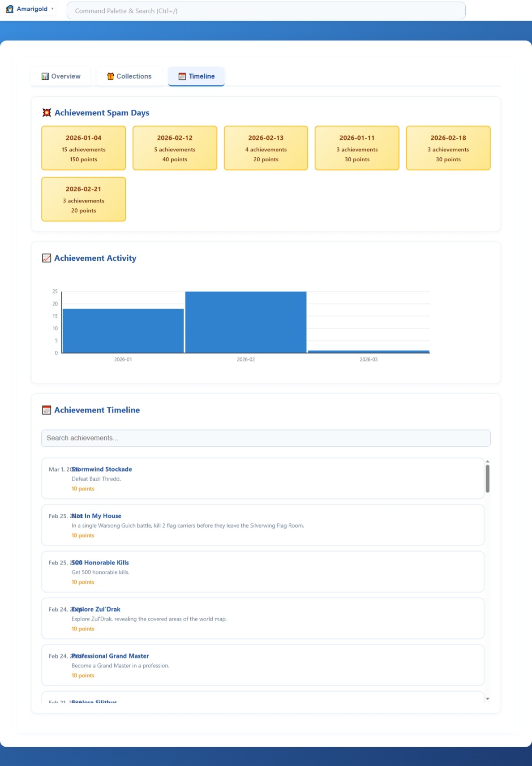
Task: Type in the Search achievements field
Action: [x=266, y=438]
